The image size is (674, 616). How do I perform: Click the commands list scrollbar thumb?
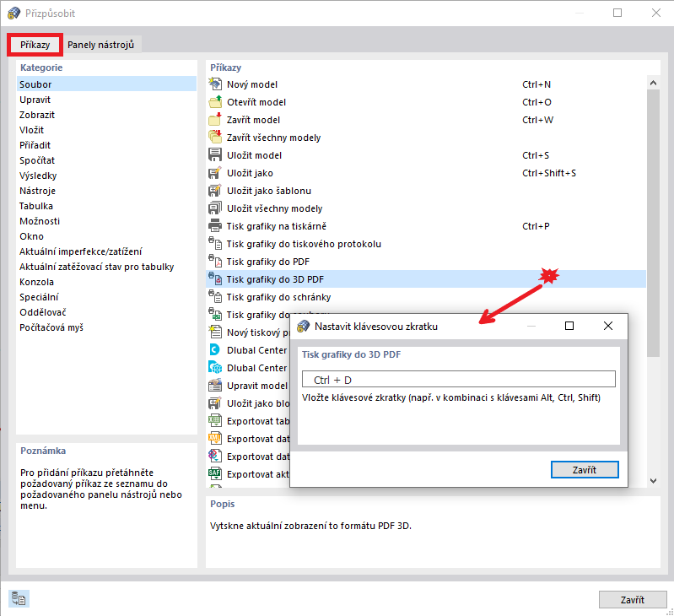(x=653, y=223)
